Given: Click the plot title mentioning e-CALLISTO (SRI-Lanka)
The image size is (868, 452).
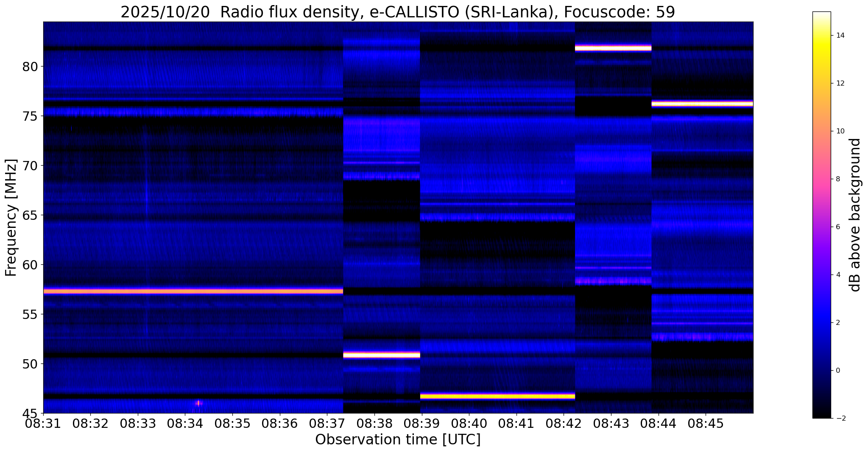Looking at the screenshot, I should click(x=398, y=12).
